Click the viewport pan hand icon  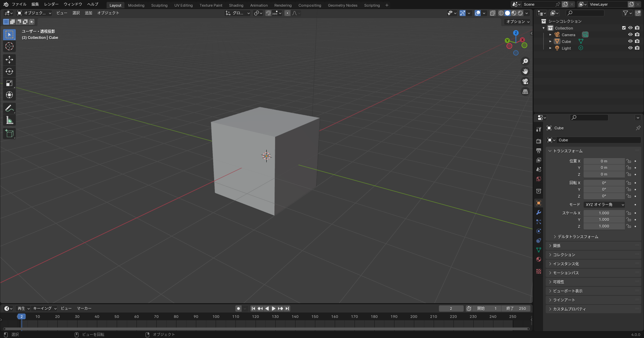(x=525, y=71)
